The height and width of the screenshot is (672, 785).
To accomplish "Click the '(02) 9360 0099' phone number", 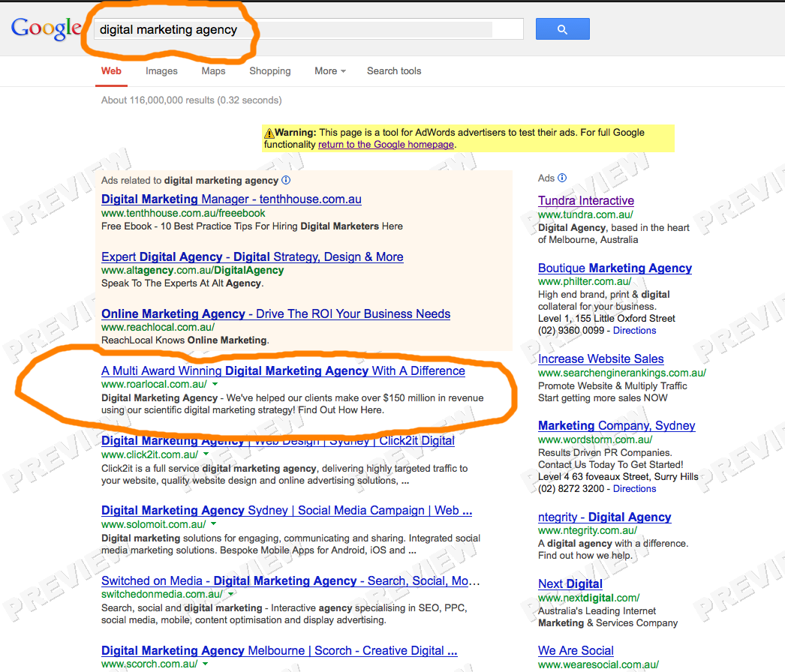I will (571, 330).
